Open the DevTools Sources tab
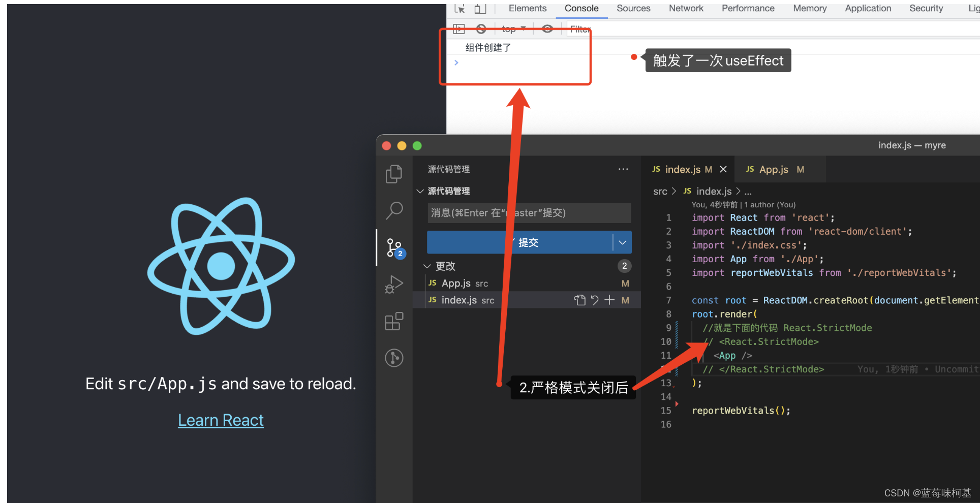Image resolution: width=980 pixels, height=503 pixels. pos(633,9)
